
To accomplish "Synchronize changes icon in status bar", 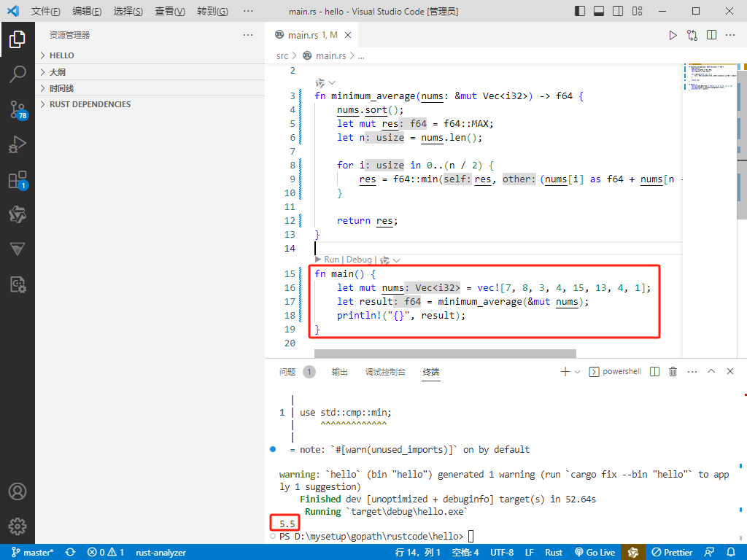I will 71,553.
